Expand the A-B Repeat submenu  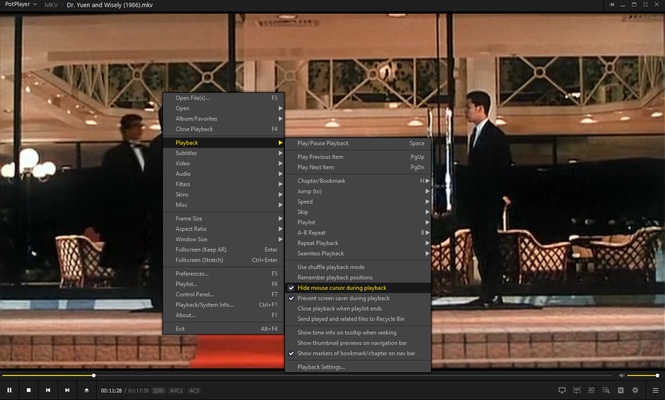358,233
